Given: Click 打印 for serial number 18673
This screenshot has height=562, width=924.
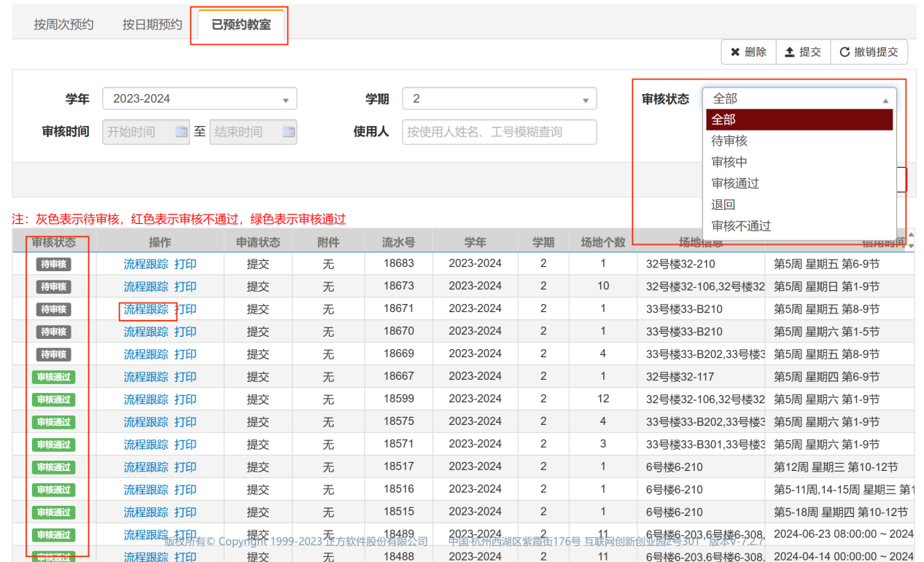Looking at the screenshot, I should point(185,286).
